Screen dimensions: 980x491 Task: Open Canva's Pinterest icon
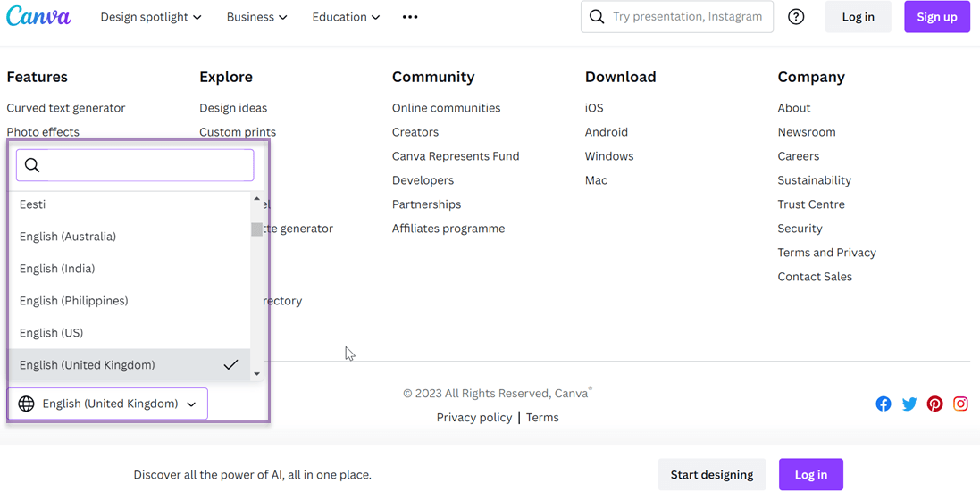pos(935,404)
